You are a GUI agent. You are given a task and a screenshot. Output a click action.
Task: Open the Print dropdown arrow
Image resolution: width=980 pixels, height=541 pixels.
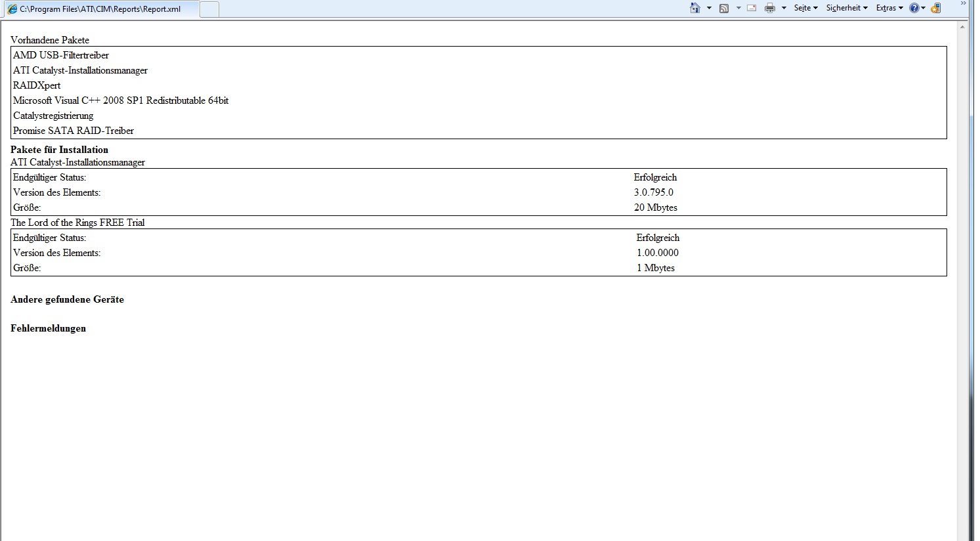pos(784,8)
